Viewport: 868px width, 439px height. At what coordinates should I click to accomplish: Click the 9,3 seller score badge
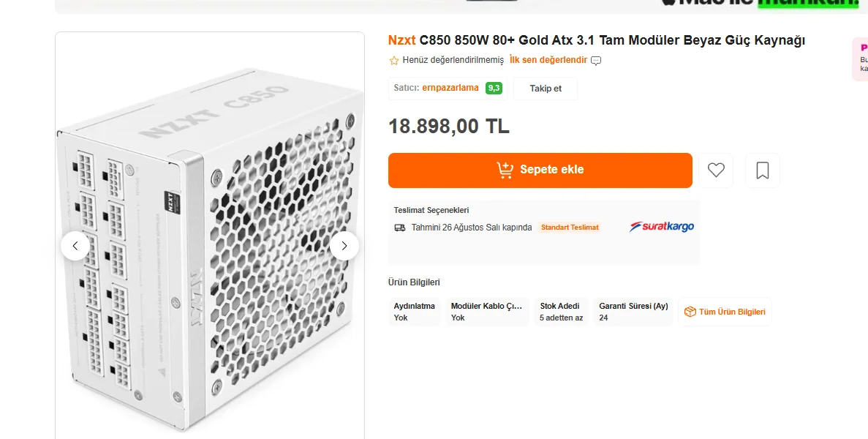pos(494,89)
